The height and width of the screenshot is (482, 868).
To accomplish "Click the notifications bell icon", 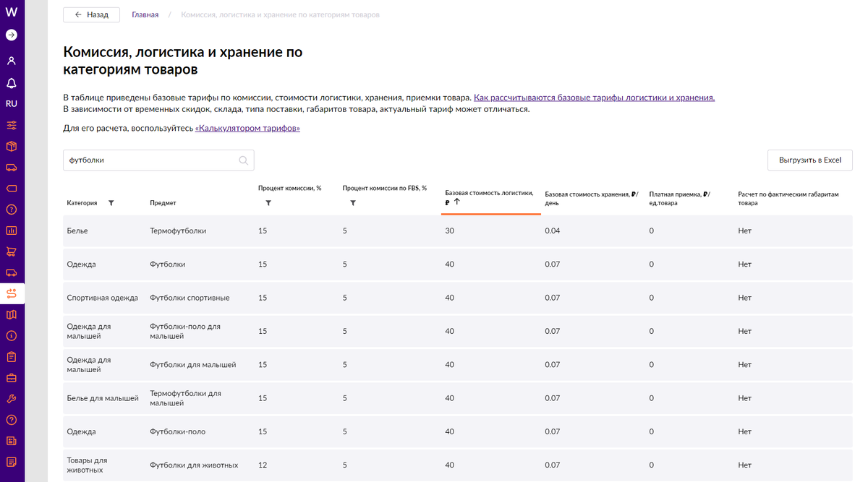I will coord(12,83).
